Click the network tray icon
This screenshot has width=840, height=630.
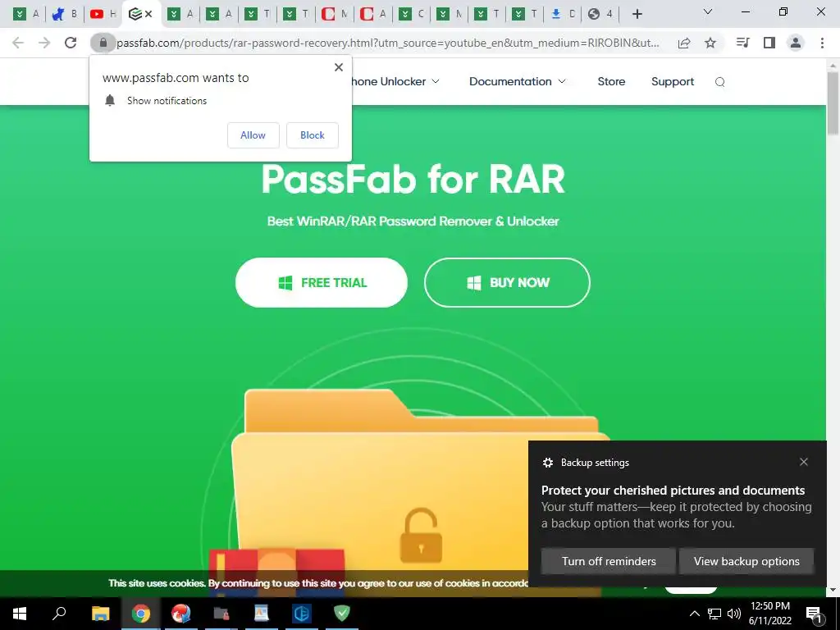714,614
